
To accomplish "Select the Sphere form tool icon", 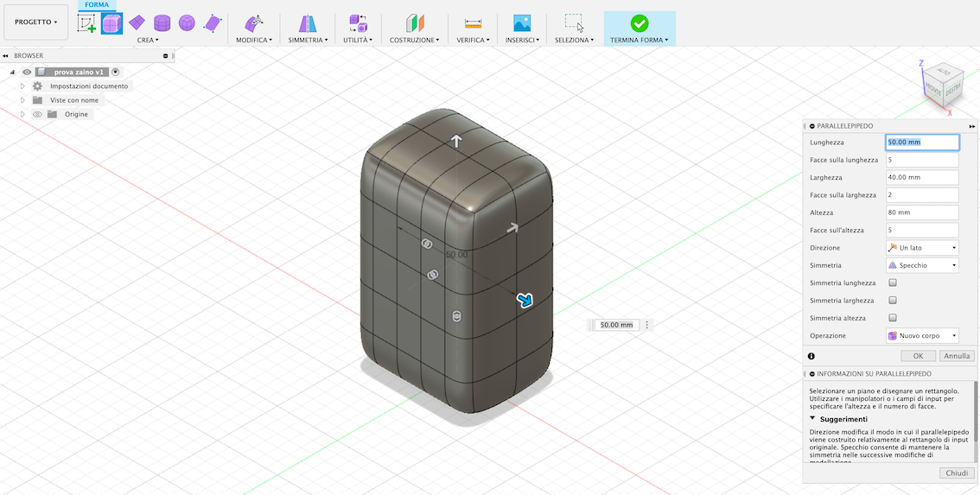I will point(187,23).
